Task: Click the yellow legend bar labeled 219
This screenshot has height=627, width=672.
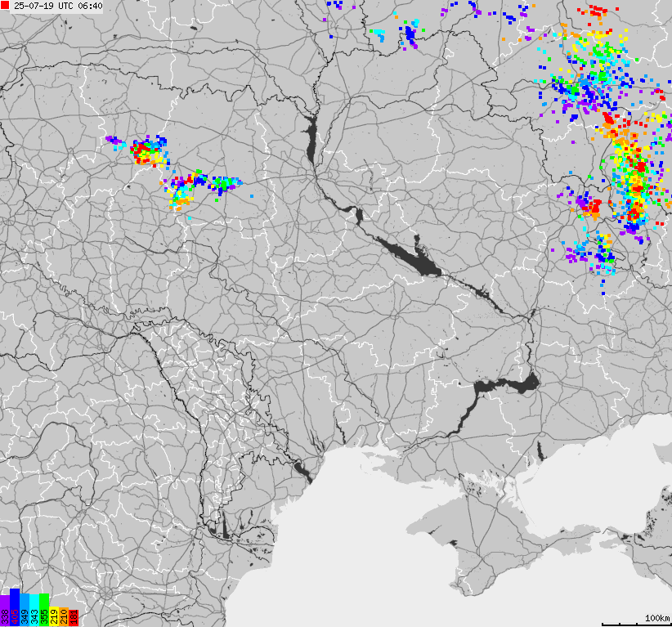Action: coord(54,616)
